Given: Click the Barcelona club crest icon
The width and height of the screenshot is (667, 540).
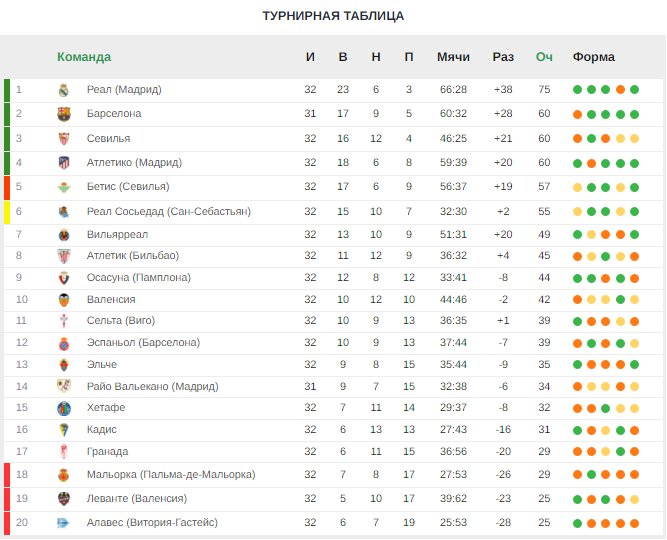Looking at the screenshot, I should [64, 114].
